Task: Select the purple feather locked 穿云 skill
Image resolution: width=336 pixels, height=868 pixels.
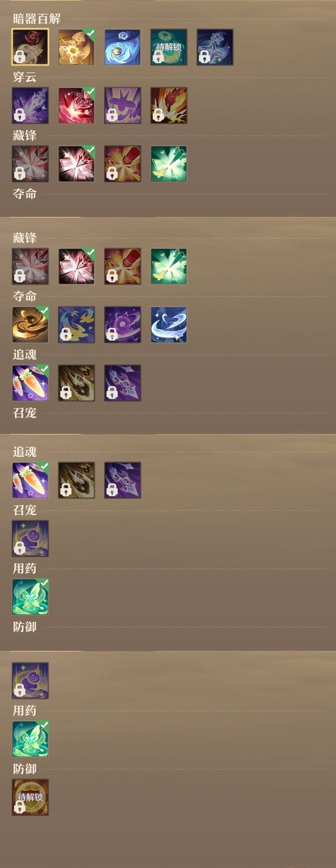Action: click(x=30, y=105)
